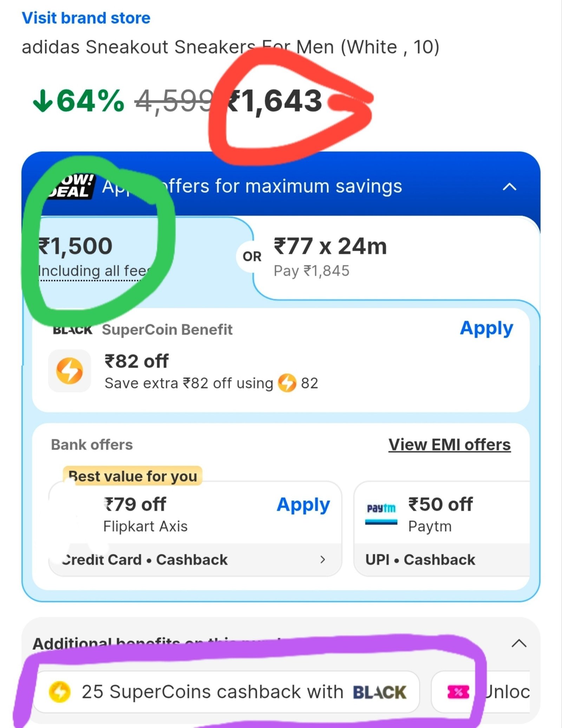
Task: Open Credit Card Cashback details chevron
Action: [x=323, y=559]
